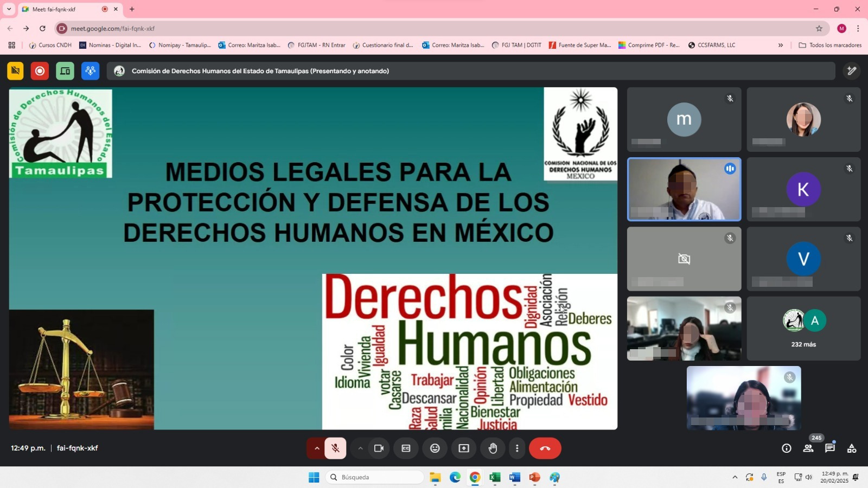Open the emoji reactions panel
The width and height of the screenshot is (868, 488).
[435, 448]
